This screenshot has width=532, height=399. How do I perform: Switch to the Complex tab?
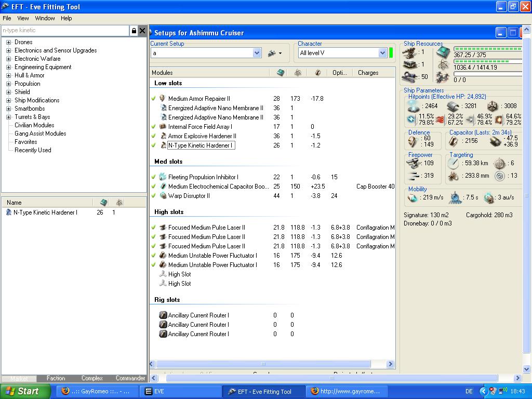pos(92,378)
